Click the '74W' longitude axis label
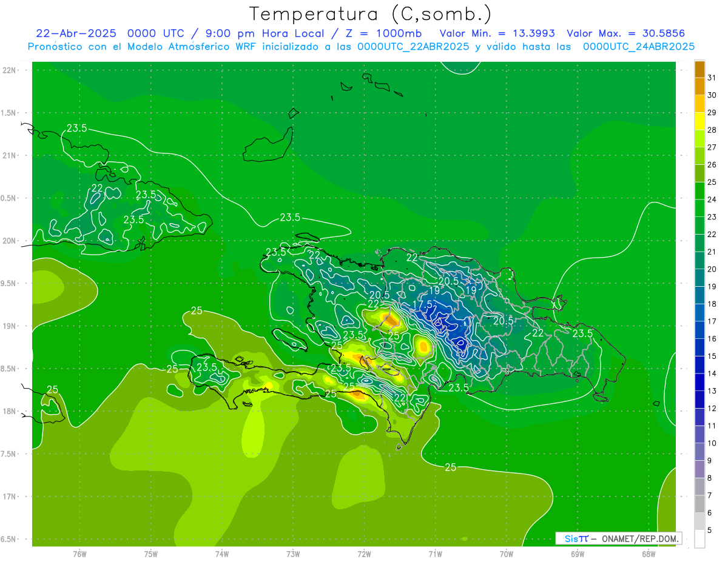This screenshot has height=562, width=728. (x=222, y=554)
